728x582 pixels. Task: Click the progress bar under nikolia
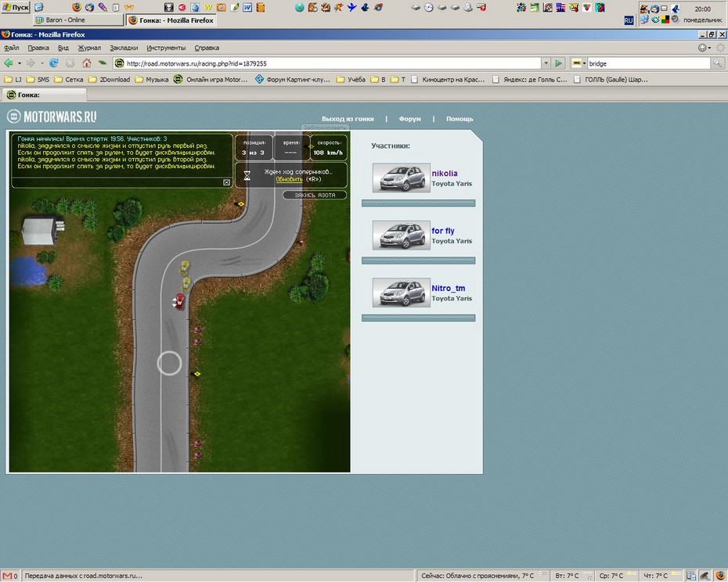418,203
